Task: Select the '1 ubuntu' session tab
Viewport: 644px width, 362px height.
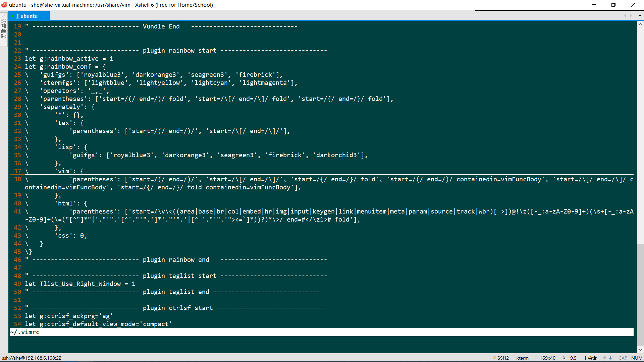Action: (x=27, y=16)
